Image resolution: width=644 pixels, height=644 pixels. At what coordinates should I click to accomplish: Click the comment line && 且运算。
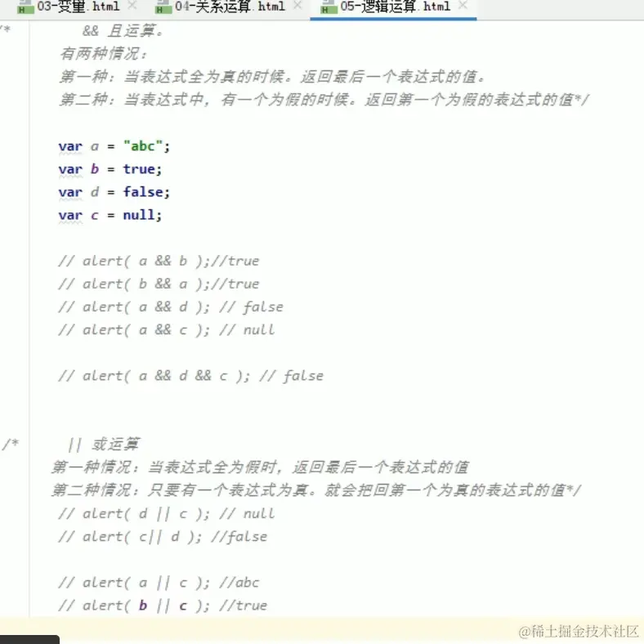[x=123, y=31]
